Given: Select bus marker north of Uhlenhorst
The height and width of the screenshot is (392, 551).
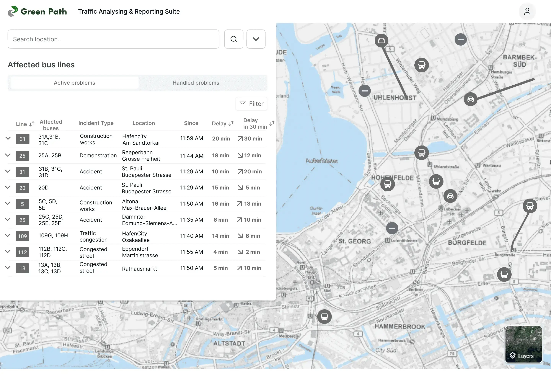Looking at the screenshot, I should point(421,65).
